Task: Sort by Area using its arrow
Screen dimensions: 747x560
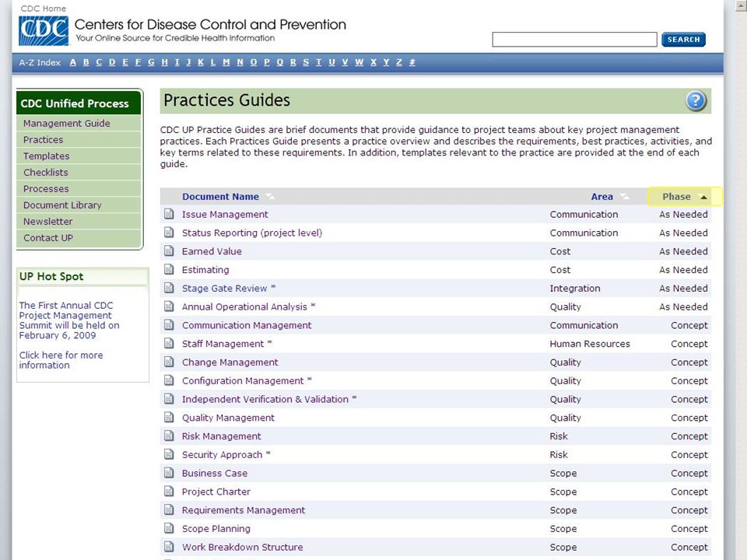Action: (x=624, y=197)
